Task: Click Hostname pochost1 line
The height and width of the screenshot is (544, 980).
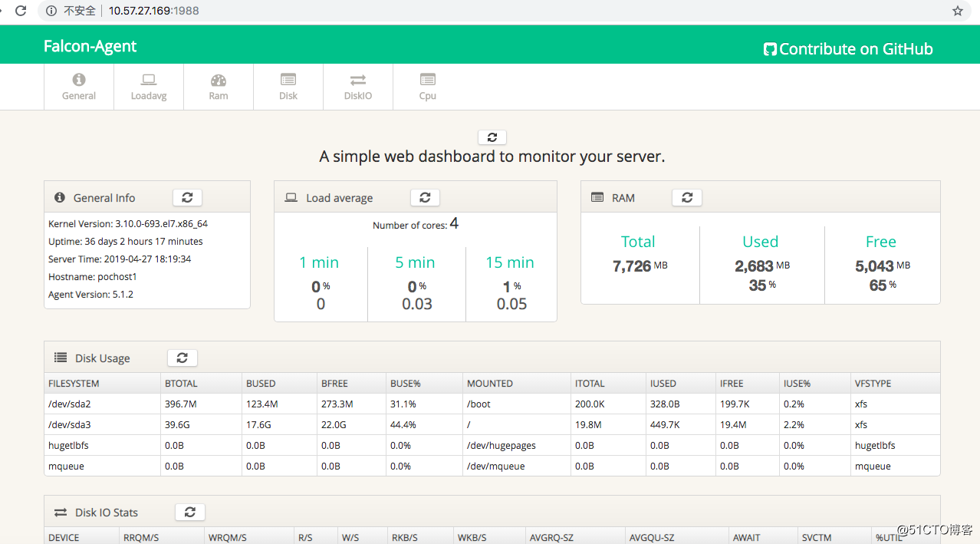Action: 93,277
